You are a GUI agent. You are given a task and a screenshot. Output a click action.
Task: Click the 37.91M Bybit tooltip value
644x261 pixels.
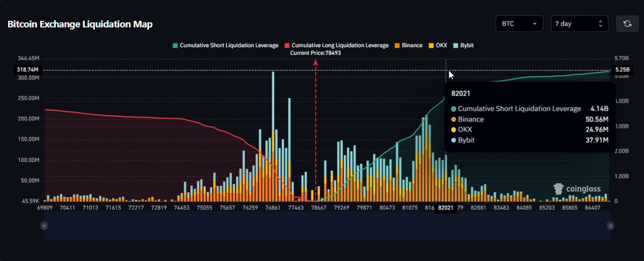click(x=597, y=140)
